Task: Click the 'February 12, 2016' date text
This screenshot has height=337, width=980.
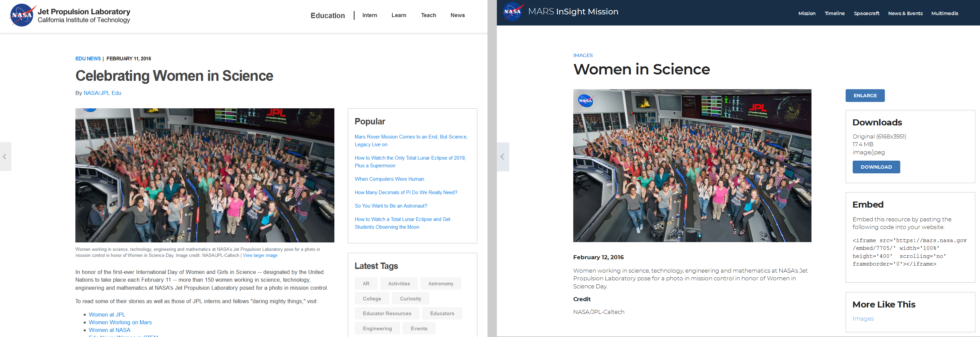Action: point(598,257)
